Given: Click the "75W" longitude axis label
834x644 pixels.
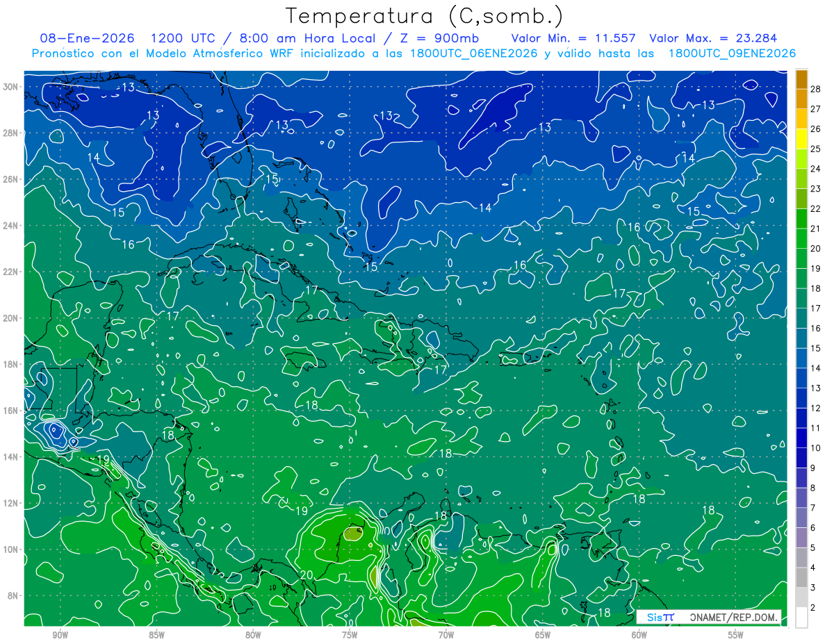Looking at the screenshot, I should [x=350, y=635].
